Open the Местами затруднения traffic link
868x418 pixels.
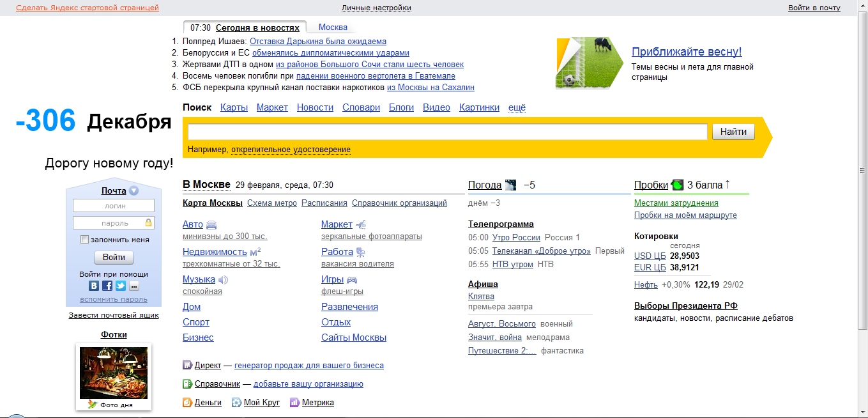[676, 203]
